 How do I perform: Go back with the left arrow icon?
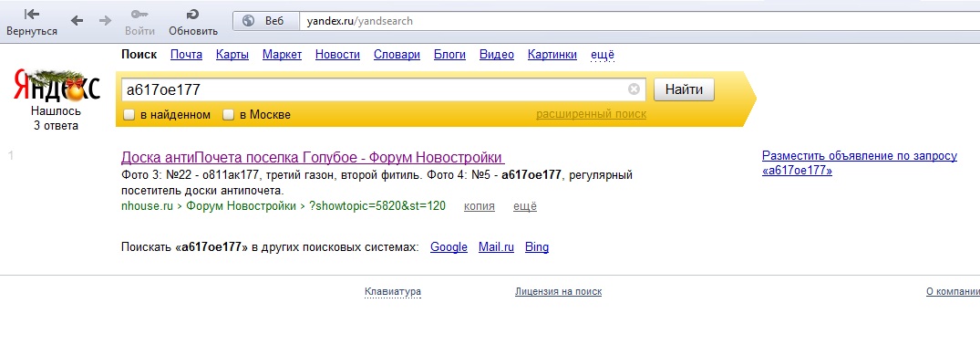tap(77, 21)
